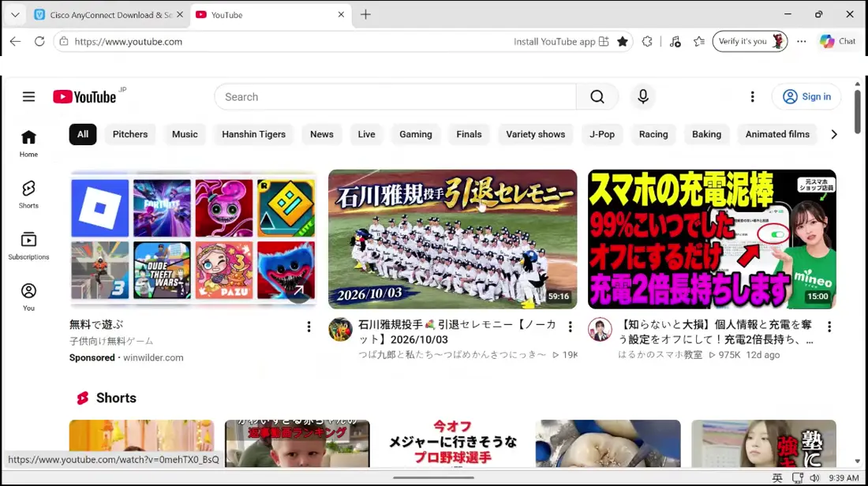Click the Sign in button
The image size is (868, 486).
click(x=806, y=97)
